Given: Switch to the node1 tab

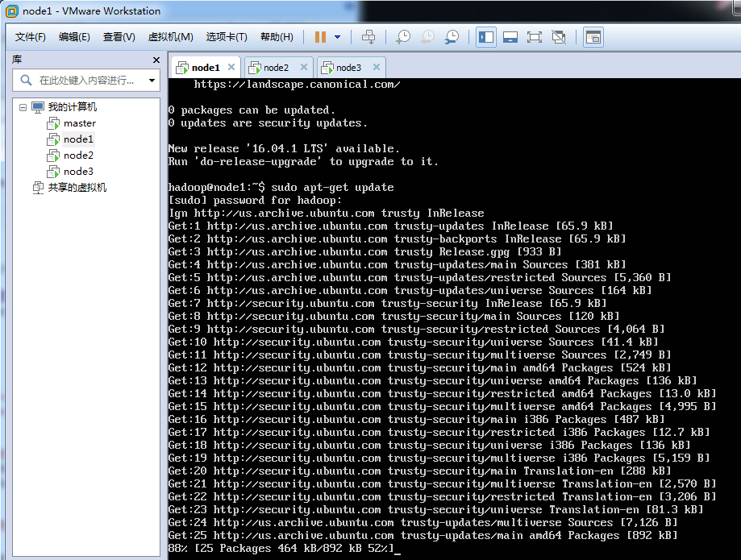Looking at the screenshot, I should (206, 68).
